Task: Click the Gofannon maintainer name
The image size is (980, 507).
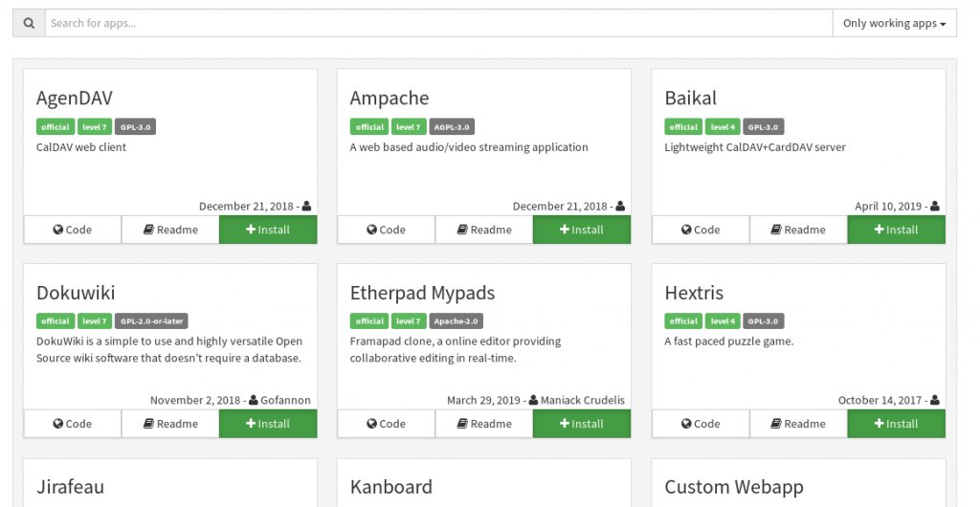Action: coord(285,400)
